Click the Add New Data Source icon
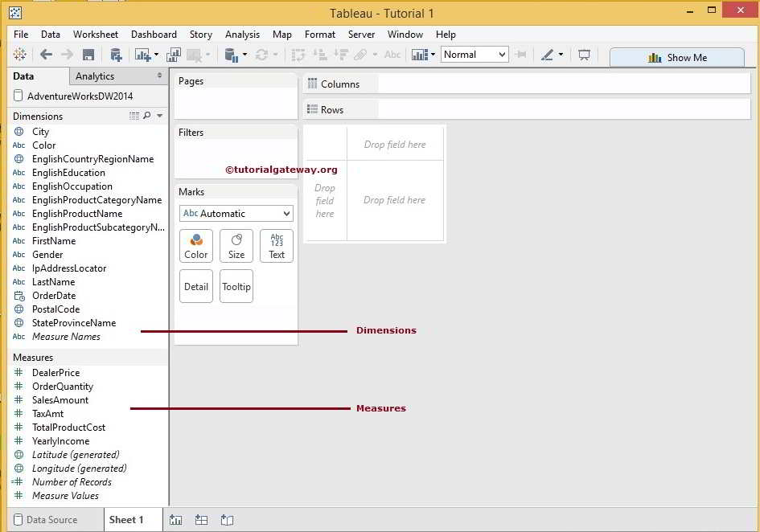Viewport: 760px width, 532px height. [x=116, y=55]
